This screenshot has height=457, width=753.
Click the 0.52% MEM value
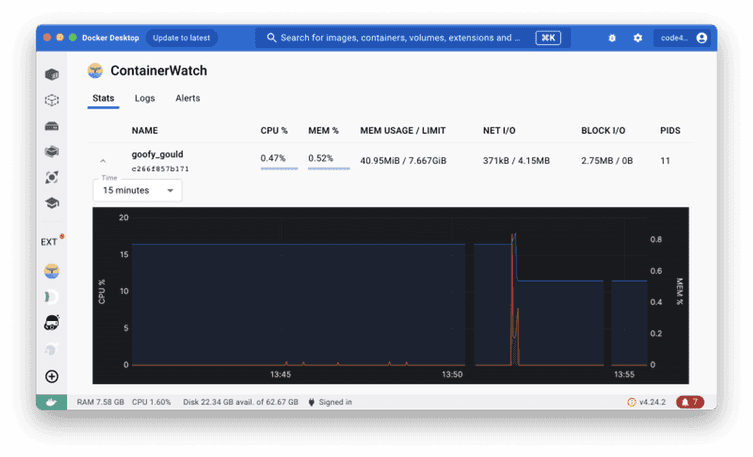(321, 158)
